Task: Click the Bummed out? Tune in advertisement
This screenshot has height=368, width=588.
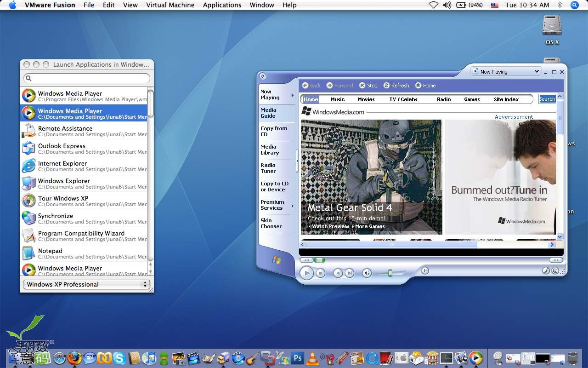Action: tap(500, 177)
